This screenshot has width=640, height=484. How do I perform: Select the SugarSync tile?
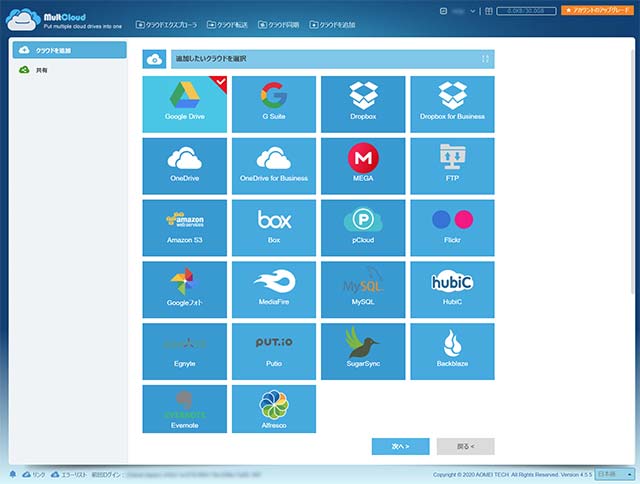363,351
